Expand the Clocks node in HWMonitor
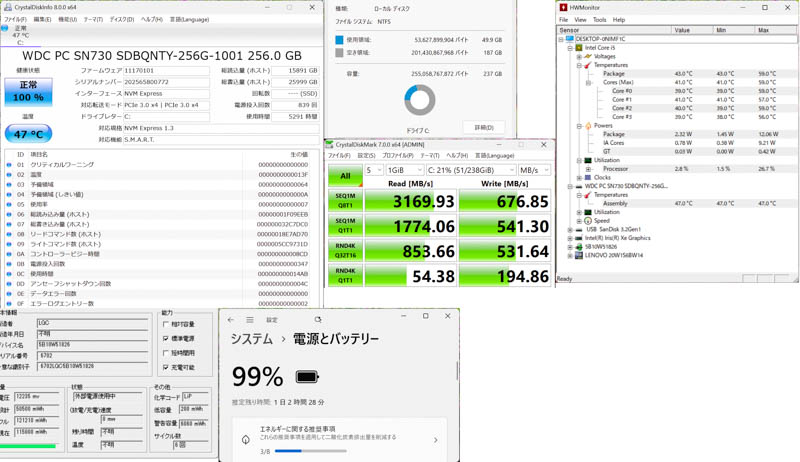800x462 pixels. 579,177
